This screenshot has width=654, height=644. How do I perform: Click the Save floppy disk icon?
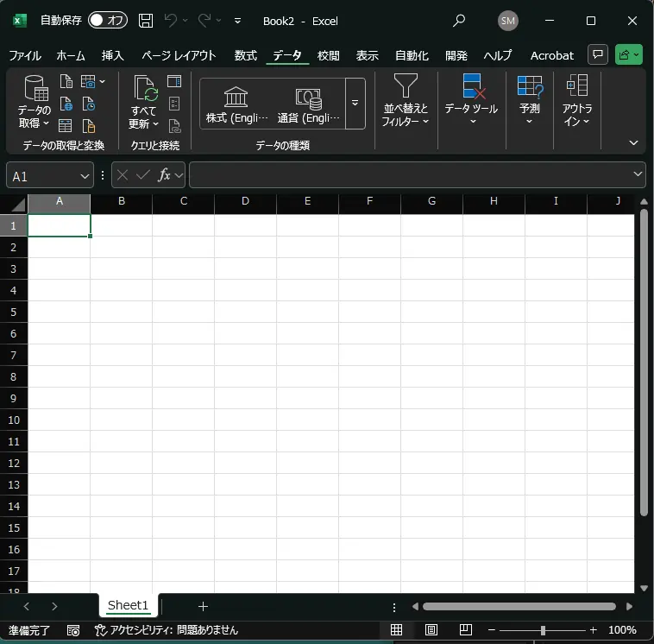tap(146, 21)
